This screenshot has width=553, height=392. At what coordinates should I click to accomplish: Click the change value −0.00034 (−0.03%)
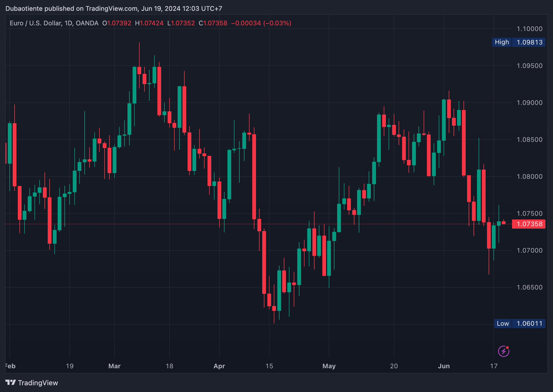(261, 23)
